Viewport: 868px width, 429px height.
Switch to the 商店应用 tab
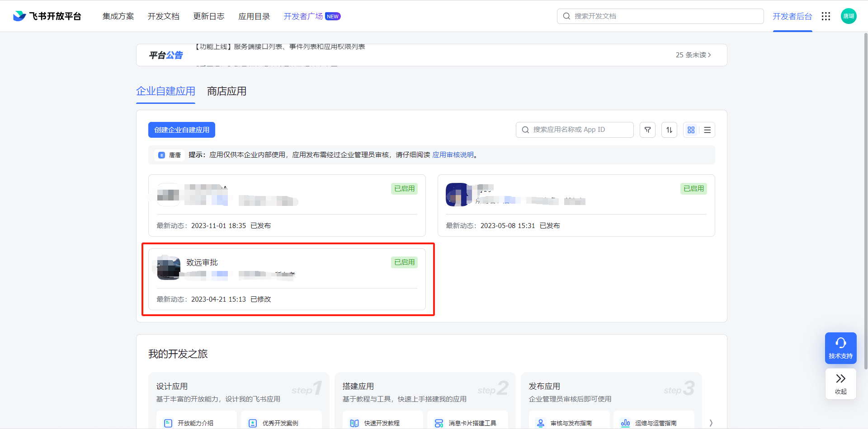(226, 91)
